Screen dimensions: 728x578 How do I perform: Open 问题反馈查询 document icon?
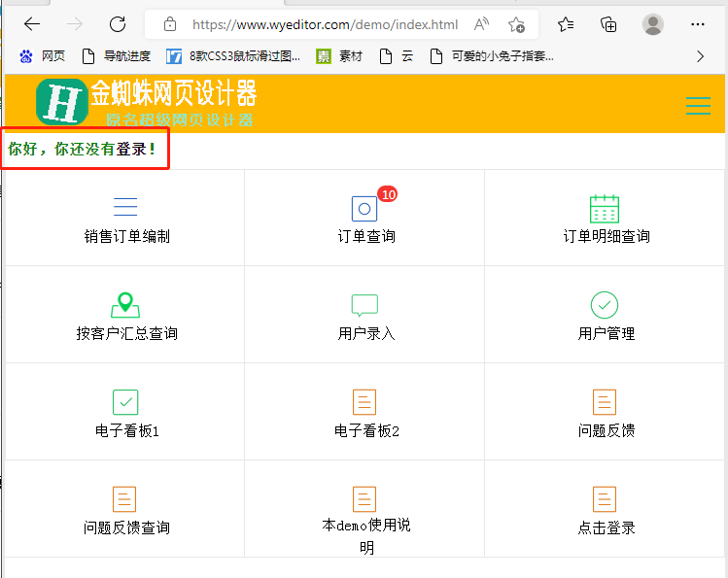[x=125, y=499]
